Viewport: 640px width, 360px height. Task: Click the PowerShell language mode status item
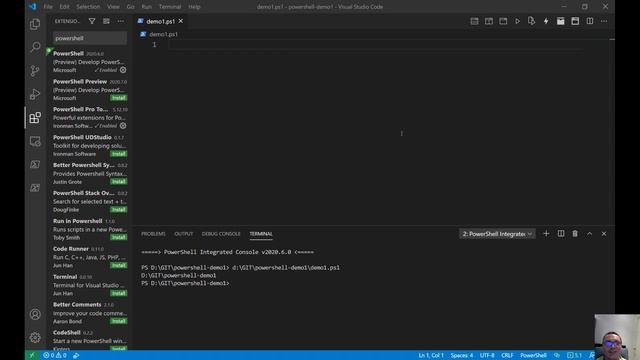(x=533, y=355)
